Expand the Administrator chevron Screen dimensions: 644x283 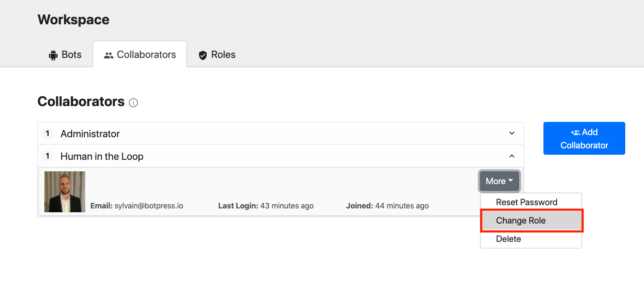512,133
